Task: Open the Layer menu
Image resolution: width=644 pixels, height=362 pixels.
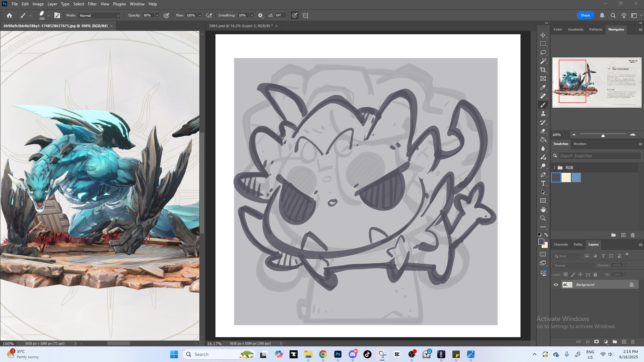Action: pos(52,4)
